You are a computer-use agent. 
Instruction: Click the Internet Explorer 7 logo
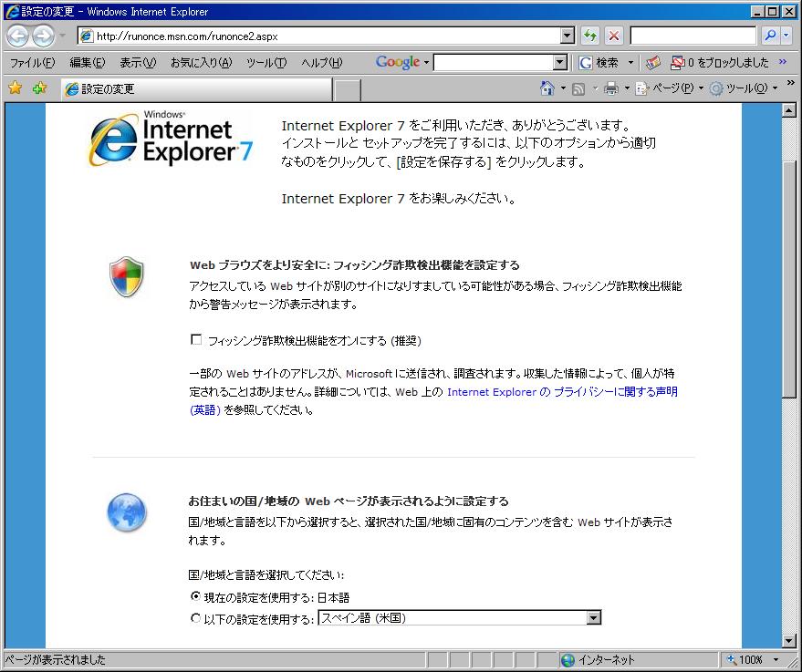pos(171,139)
